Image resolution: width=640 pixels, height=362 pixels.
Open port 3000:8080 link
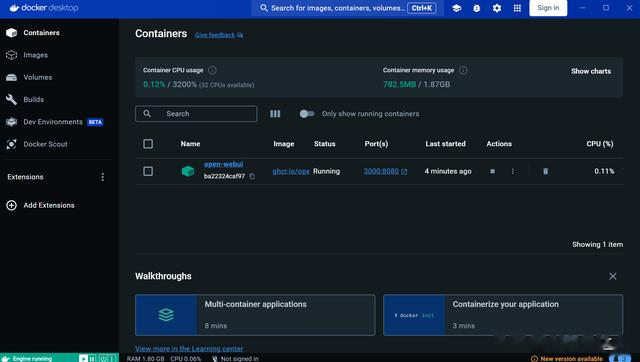[x=385, y=171]
